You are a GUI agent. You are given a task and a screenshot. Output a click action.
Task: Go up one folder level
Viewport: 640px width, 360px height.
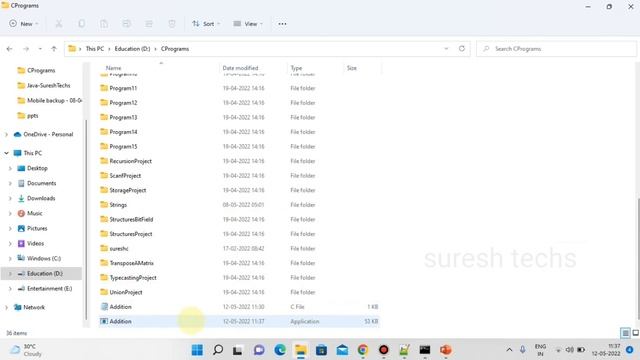[54, 49]
